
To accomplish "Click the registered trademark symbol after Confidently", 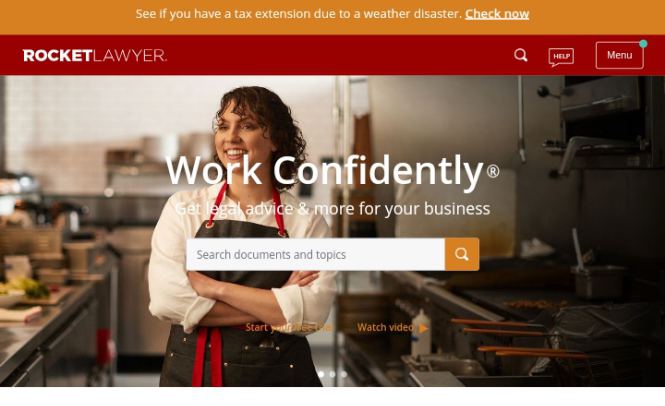I will coord(493,171).
